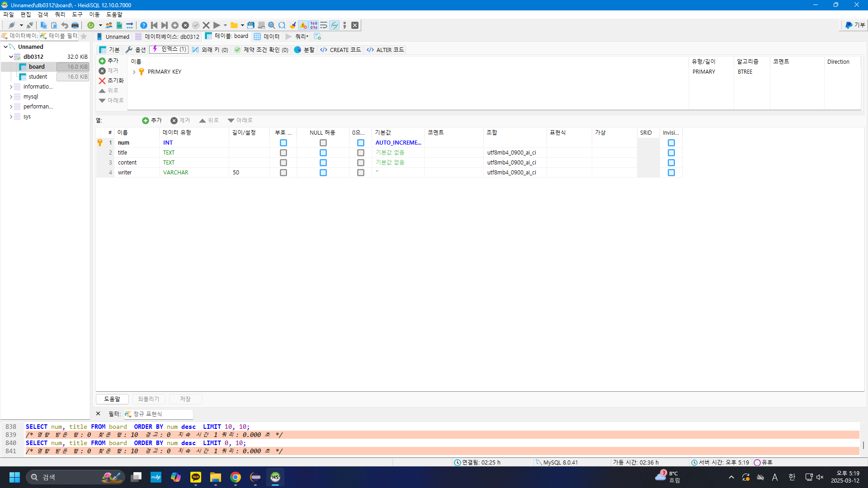
Task: Click the save disk icon in toolbar
Action: tap(250, 25)
